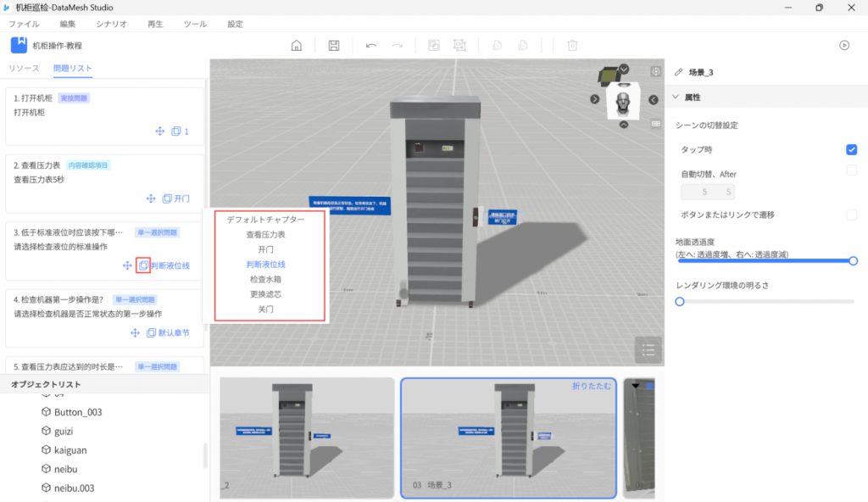Click the レンダリング環境の明るさ slider handle
This screenshot has height=502, width=868.
(x=679, y=301)
